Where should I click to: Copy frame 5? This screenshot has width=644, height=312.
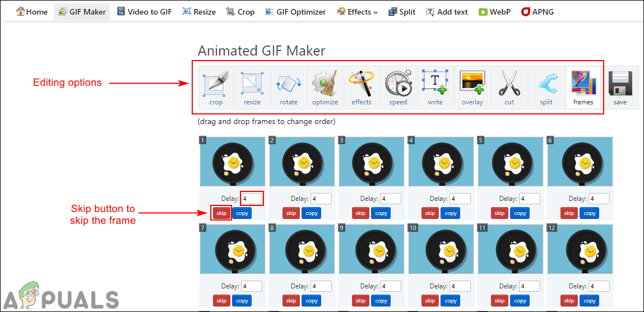(x=520, y=213)
